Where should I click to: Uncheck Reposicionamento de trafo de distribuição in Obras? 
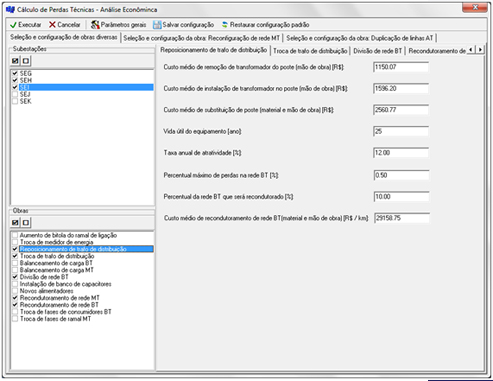coord(15,249)
